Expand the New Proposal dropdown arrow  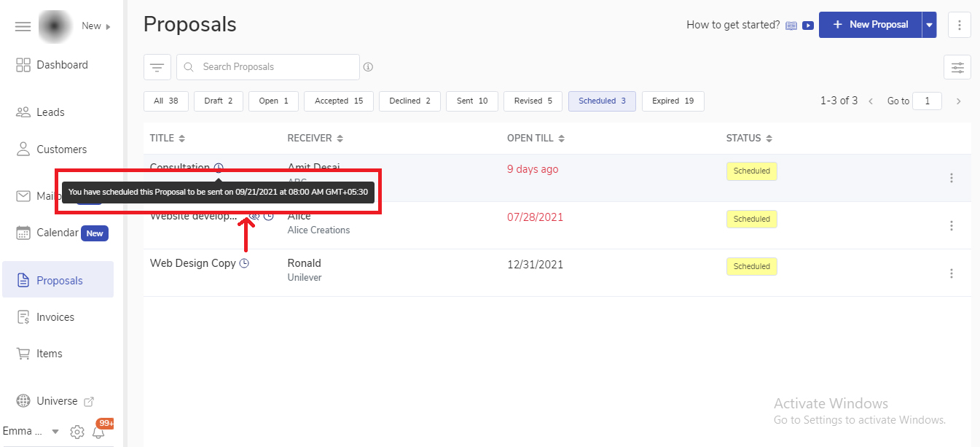coord(929,25)
